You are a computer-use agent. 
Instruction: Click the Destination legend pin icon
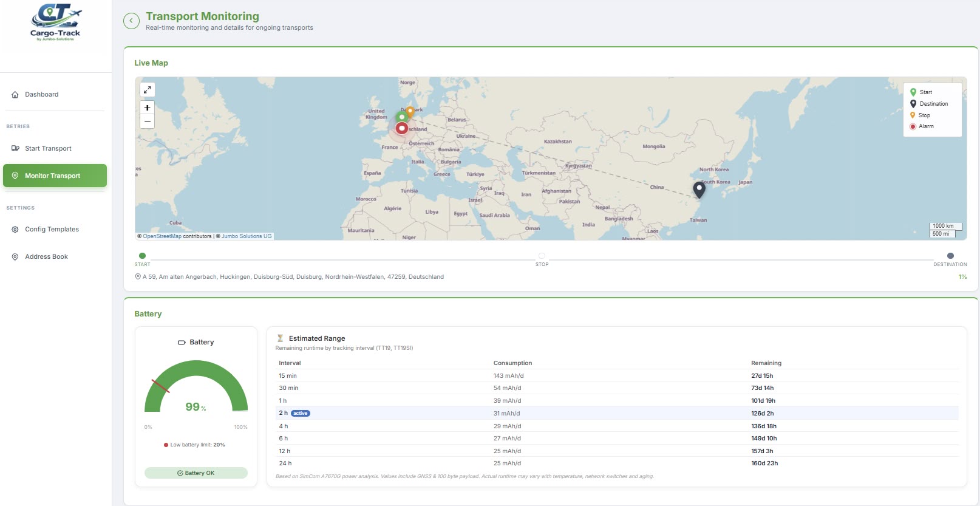pyautogui.click(x=913, y=104)
